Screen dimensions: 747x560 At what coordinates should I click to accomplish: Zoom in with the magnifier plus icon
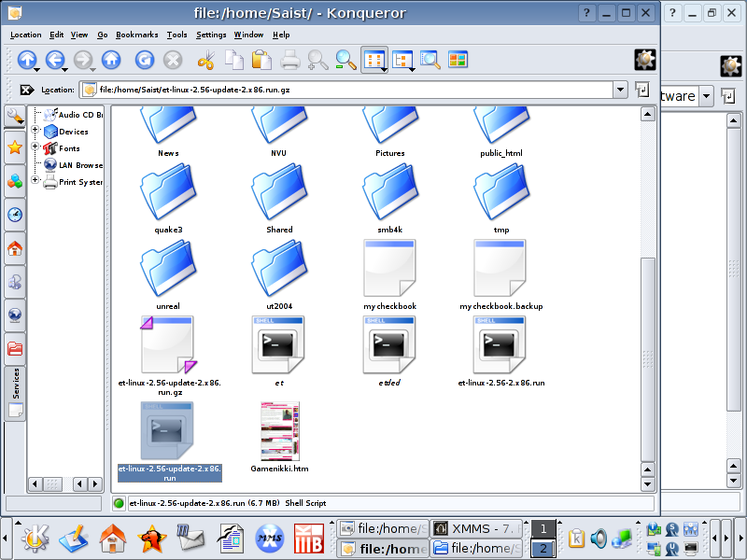pyautogui.click(x=318, y=60)
